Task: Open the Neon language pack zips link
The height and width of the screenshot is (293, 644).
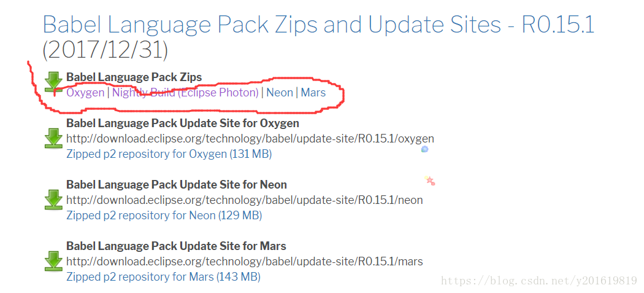Action: pos(279,93)
